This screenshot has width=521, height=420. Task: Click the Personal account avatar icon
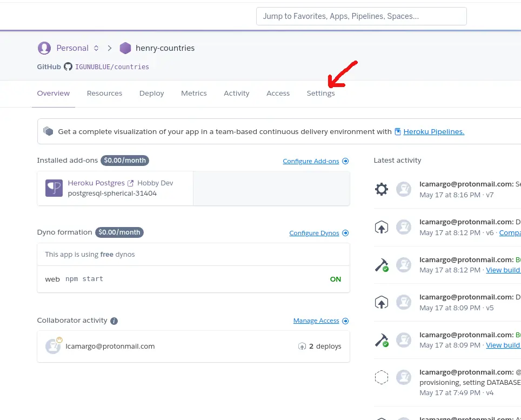click(x=44, y=48)
